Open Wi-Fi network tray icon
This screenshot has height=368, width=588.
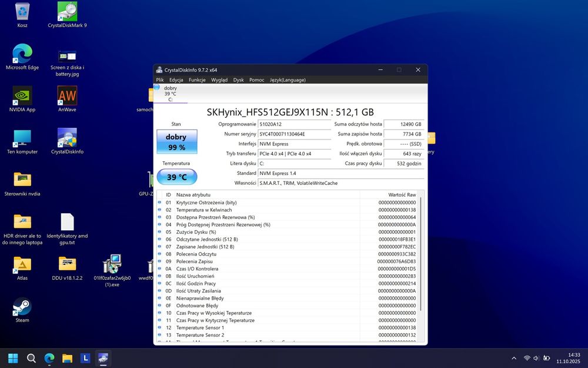click(527, 358)
